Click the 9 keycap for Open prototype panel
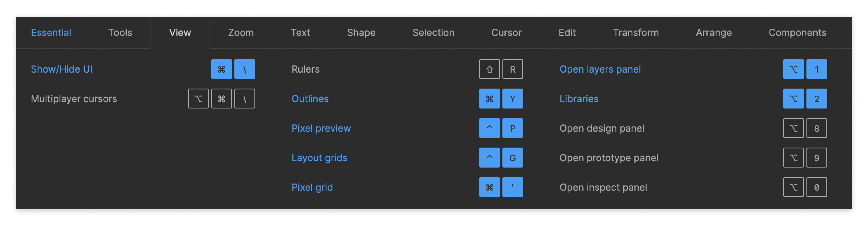The image size is (868, 225). [x=817, y=157]
